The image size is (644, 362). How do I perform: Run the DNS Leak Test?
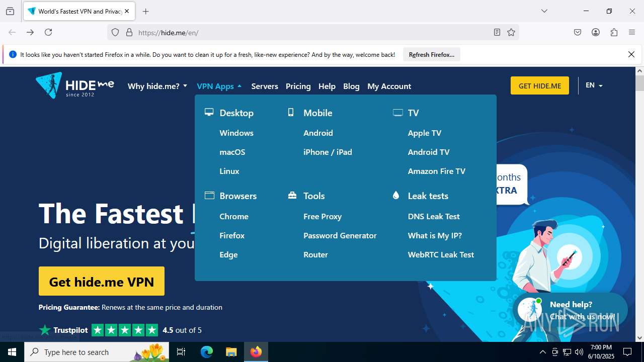(x=434, y=216)
